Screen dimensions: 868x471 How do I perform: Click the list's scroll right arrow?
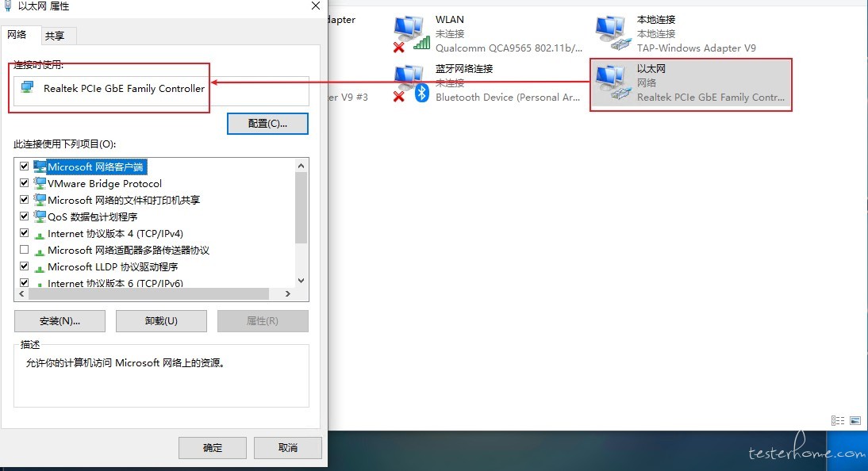(288, 294)
